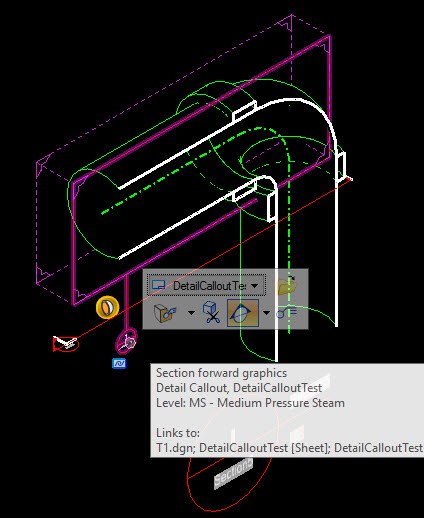Click the DetailCalloutTe text in combo box
This screenshot has height=518, width=424.
tap(209, 286)
